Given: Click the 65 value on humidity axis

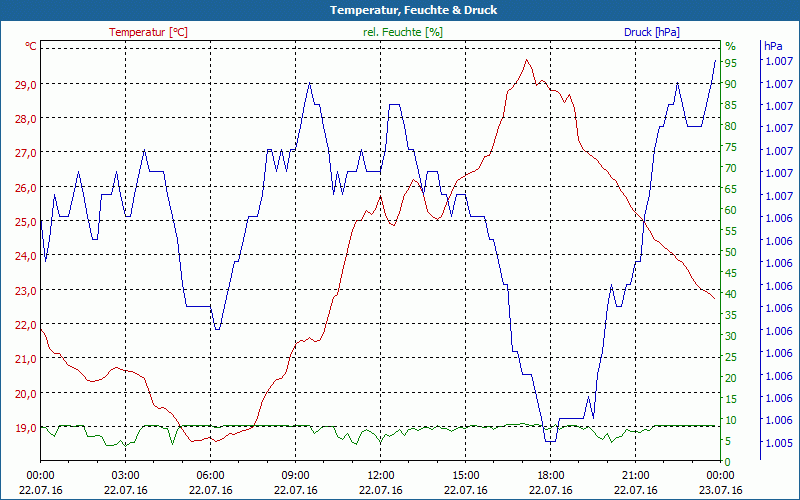Looking at the screenshot, I should click(731, 189).
